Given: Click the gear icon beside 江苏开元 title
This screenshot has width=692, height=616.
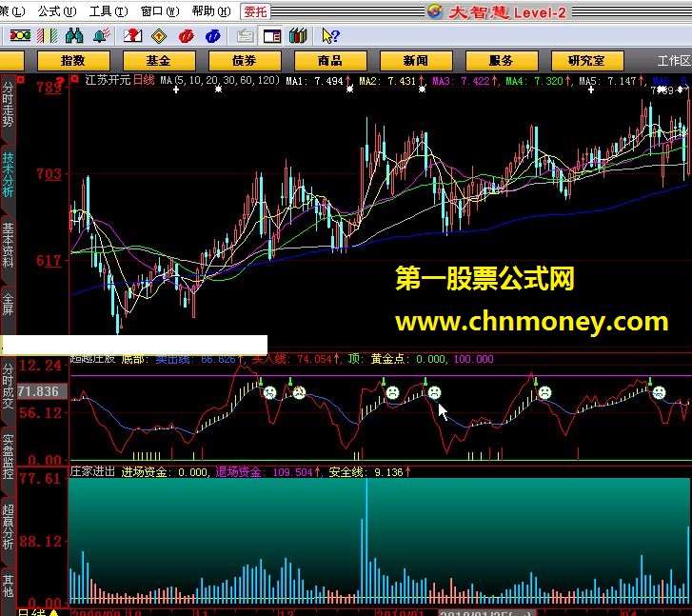Looking at the screenshot, I should (75, 79).
